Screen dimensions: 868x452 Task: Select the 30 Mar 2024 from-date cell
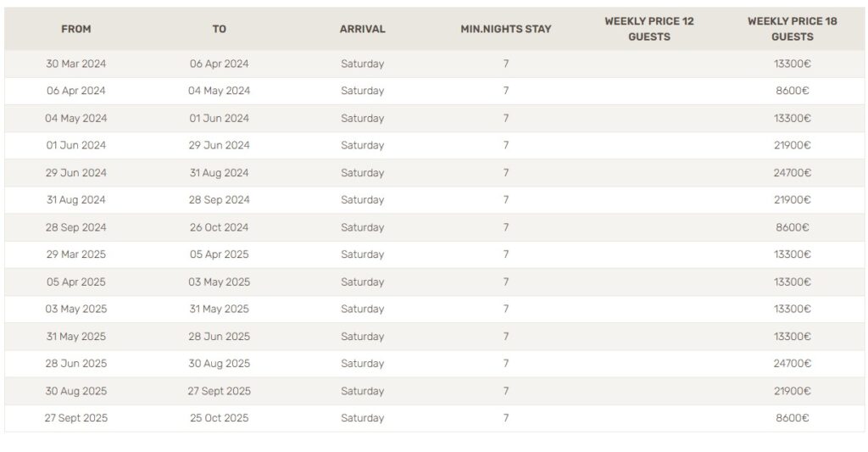click(x=75, y=64)
